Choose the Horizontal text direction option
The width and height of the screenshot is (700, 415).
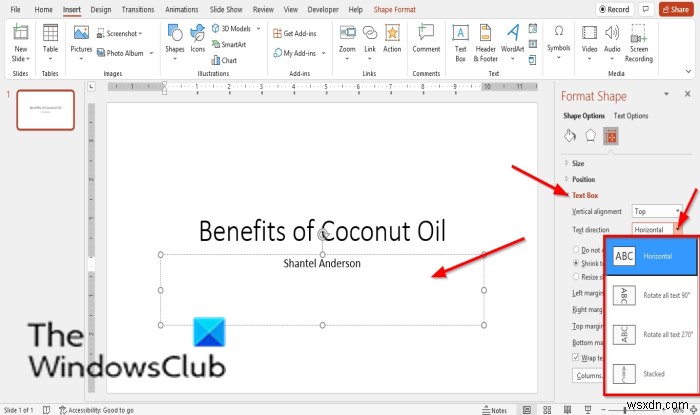pyautogui.click(x=651, y=256)
